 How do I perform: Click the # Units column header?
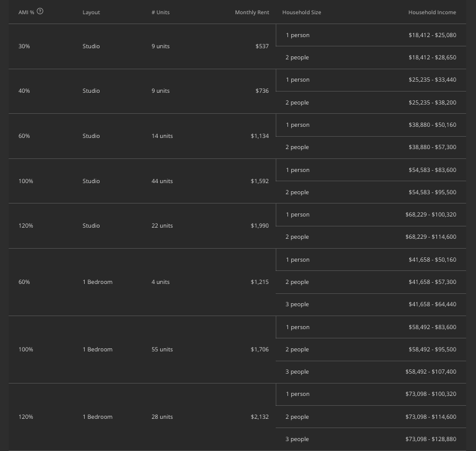[x=161, y=12]
